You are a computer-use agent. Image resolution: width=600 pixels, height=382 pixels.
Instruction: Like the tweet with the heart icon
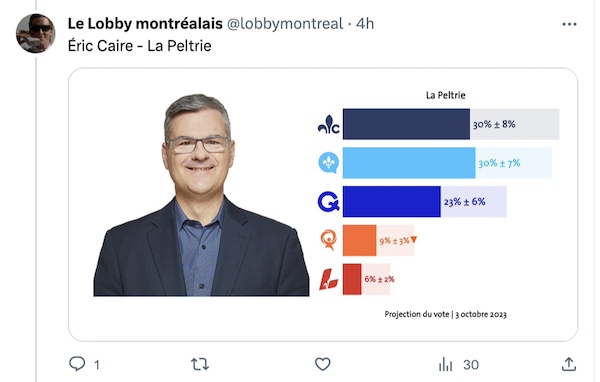323,364
